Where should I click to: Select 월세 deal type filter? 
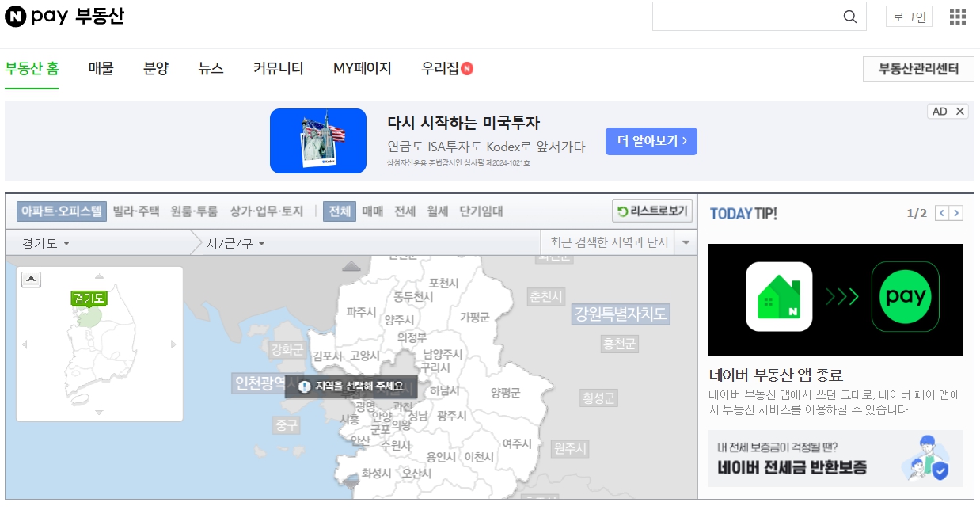[438, 211]
